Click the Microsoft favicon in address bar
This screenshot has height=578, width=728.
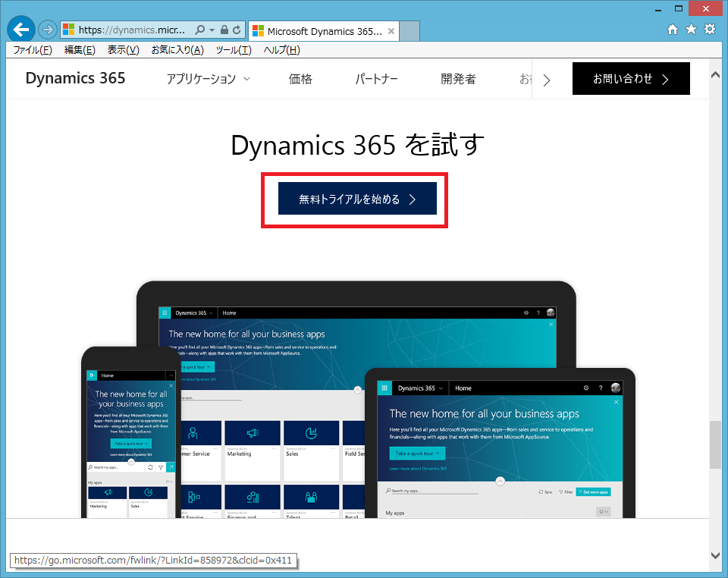pos(69,30)
